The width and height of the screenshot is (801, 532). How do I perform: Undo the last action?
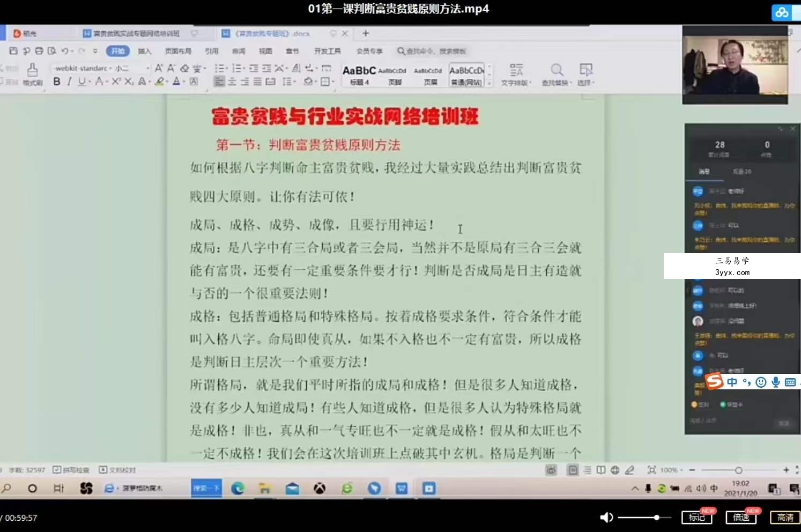pyautogui.click(x=65, y=51)
